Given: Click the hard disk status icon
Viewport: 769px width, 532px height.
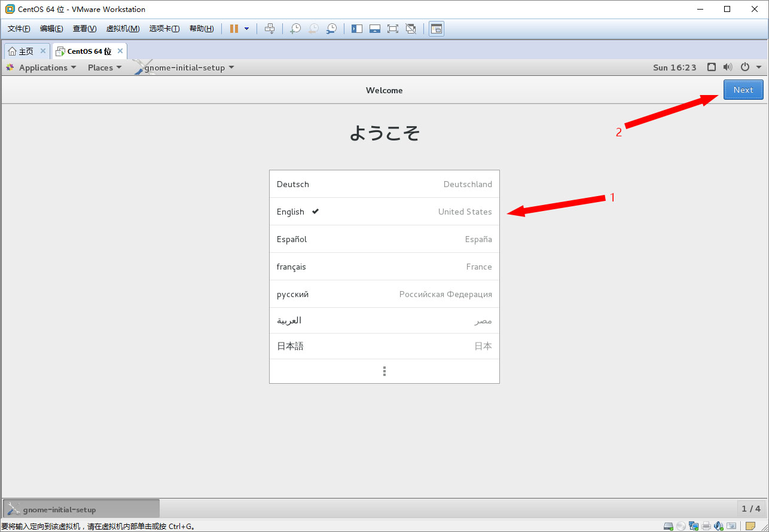Looking at the screenshot, I should [x=669, y=526].
